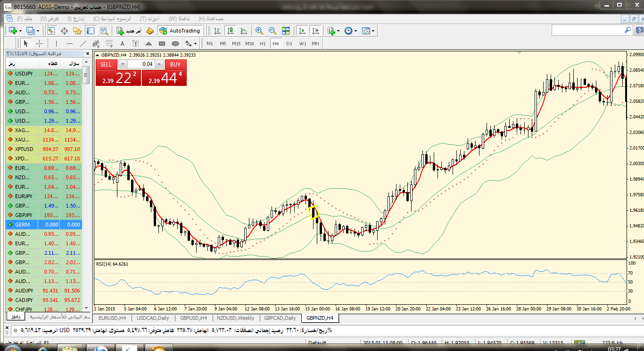
Task: Select the crosshair tool
Action: pyautogui.click(x=39, y=43)
